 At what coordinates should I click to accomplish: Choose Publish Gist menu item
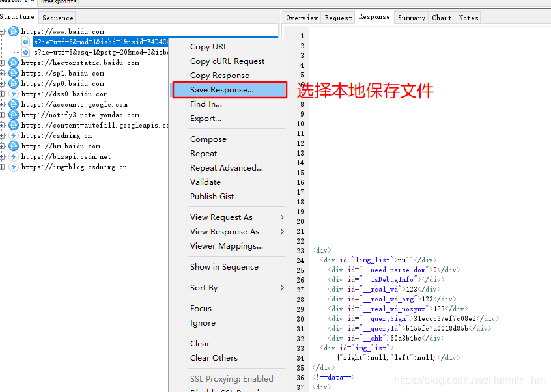(x=228, y=197)
